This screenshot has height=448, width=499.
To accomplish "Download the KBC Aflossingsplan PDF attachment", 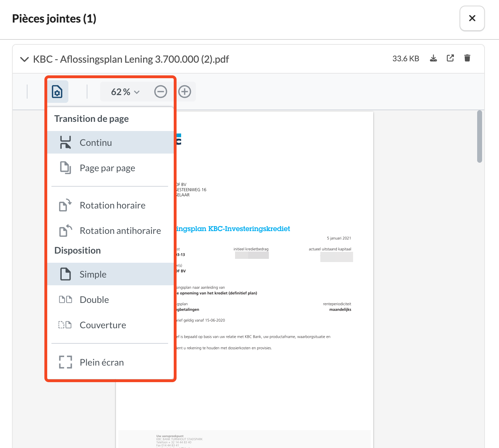I will point(433,58).
